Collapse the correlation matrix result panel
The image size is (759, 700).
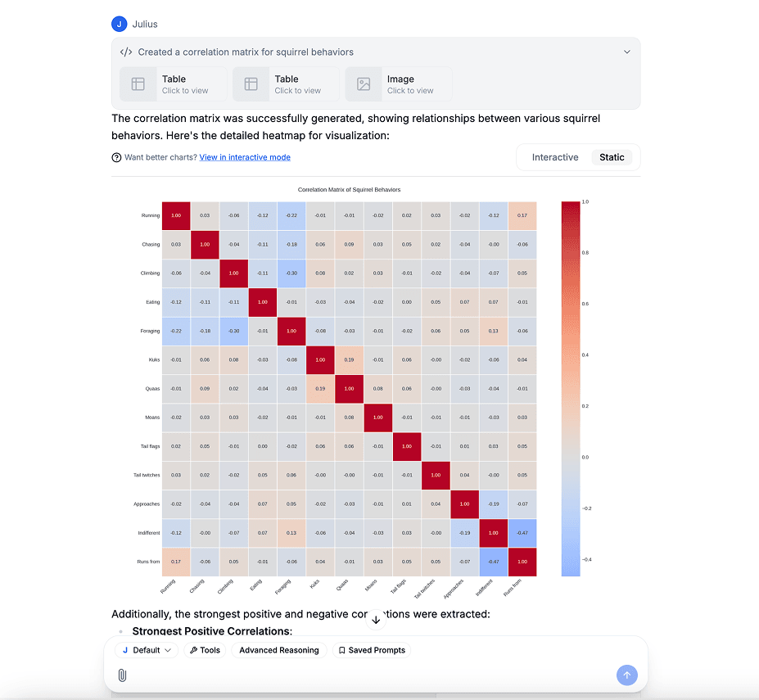[x=627, y=51]
